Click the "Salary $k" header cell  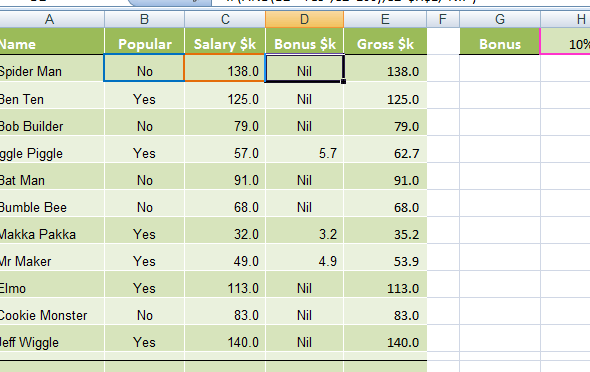click(225, 41)
